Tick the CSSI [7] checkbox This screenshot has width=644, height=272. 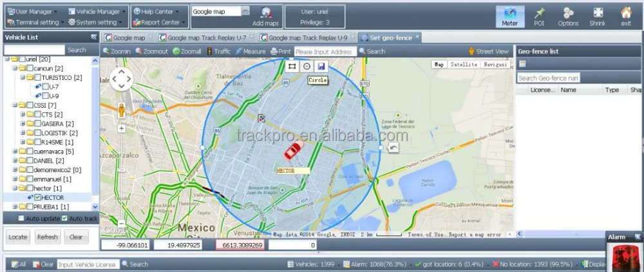tap(30, 105)
